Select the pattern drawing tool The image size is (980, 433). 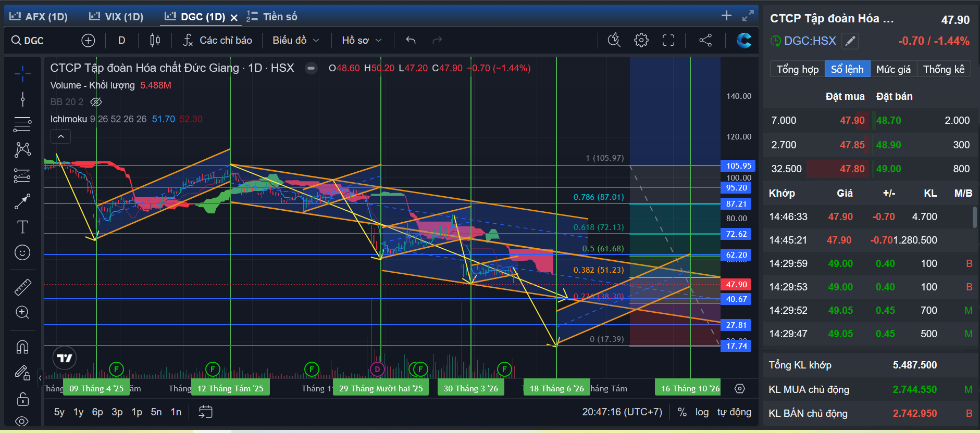coord(22,150)
